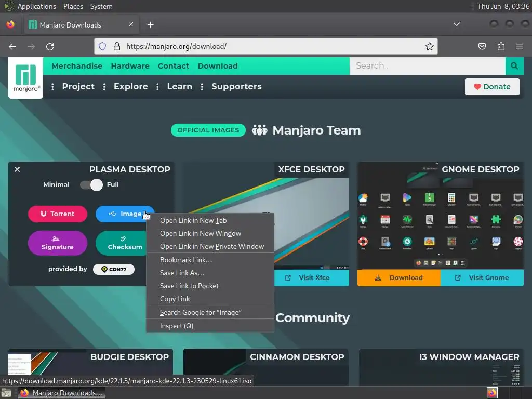This screenshot has width=532, height=399.
Task: Save page to Pocket toolbar icon
Action: pos(482,46)
